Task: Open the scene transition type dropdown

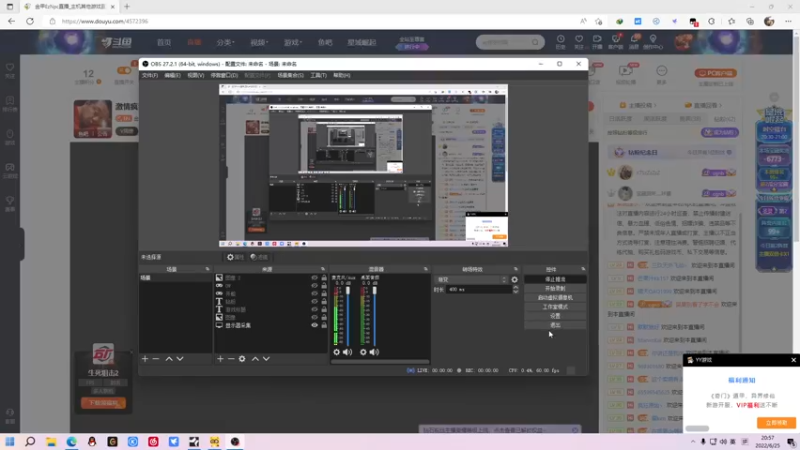Action: pyautogui.click(x=471, y=280)
